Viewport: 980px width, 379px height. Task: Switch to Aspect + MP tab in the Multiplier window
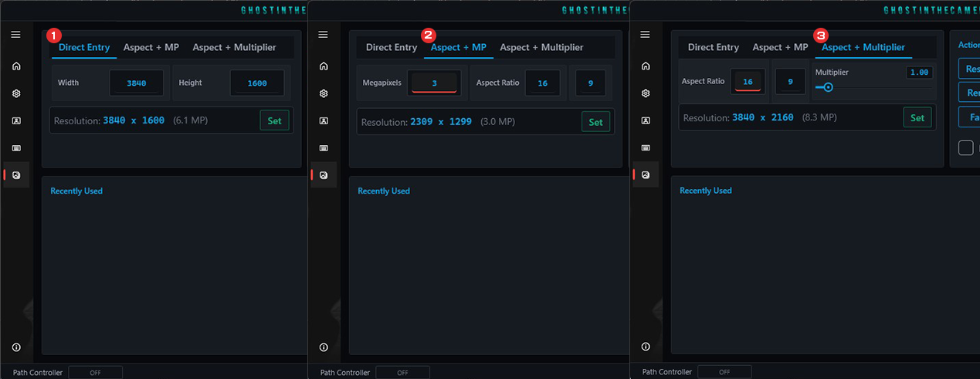[781, 47]
